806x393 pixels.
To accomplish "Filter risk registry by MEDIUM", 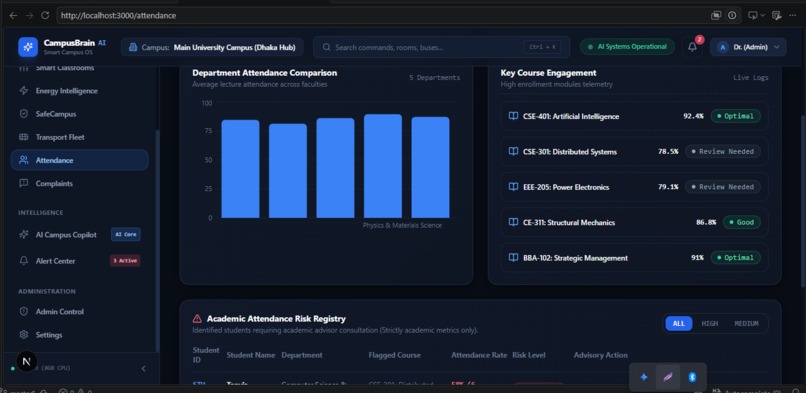I will [x=746, y=324].
